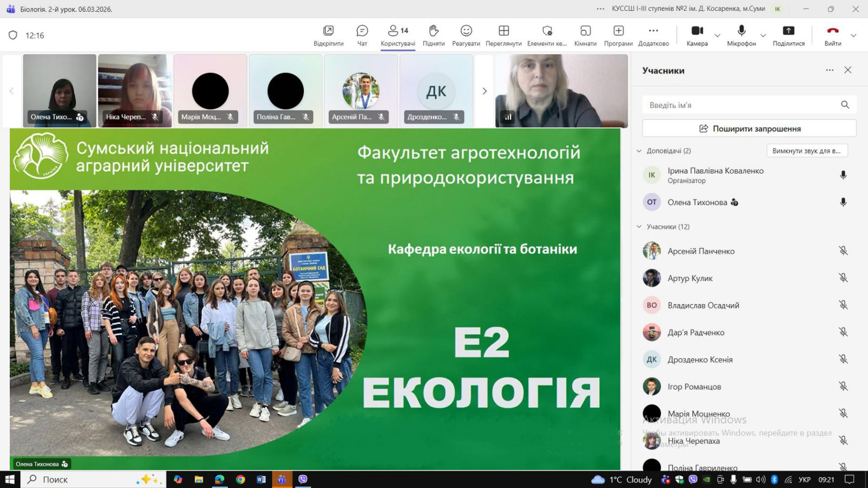Open the Chat icon in meeting toolbar

click(x=362, y=31)
